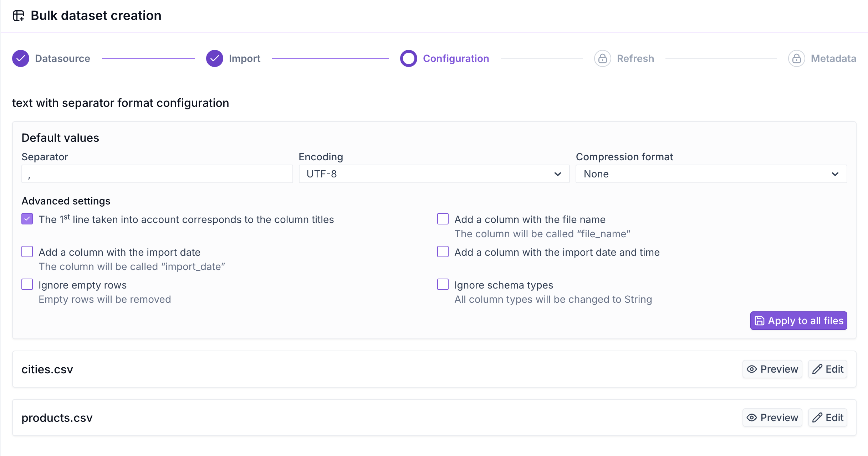Click the Metadata step lock icon
The width and height of the screenshot is (868, 456).
click(797, 58)
